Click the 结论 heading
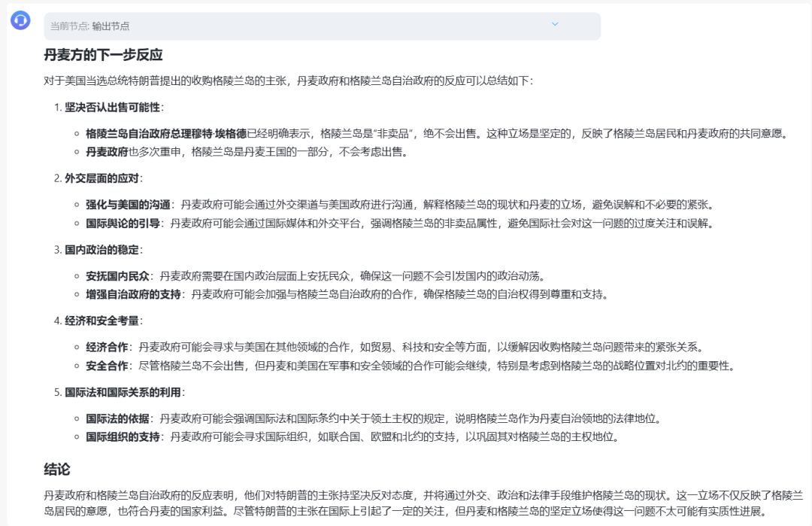Screen dimensions: 812x526 click(57, 469)
